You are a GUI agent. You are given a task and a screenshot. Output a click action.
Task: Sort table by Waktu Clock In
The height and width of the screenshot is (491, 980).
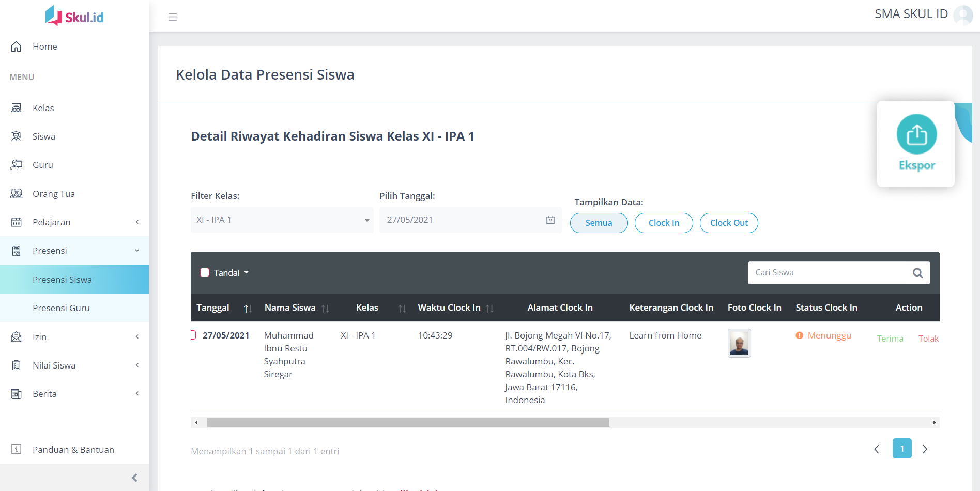point(489,309)
